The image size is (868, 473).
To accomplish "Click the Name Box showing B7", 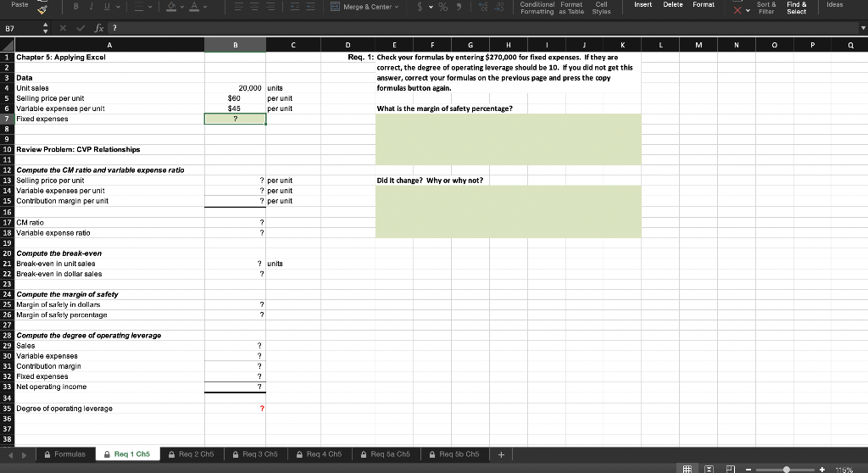I will pos(20,28).
